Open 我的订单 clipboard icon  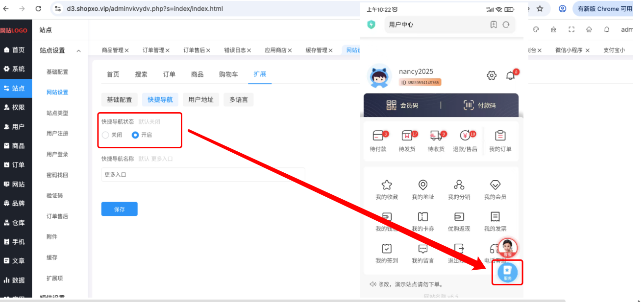(500, 136)
